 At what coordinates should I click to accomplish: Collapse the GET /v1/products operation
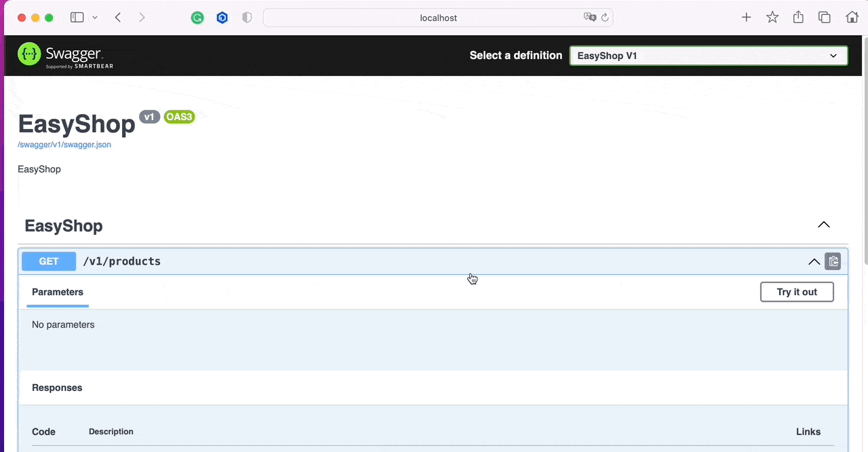814,261
